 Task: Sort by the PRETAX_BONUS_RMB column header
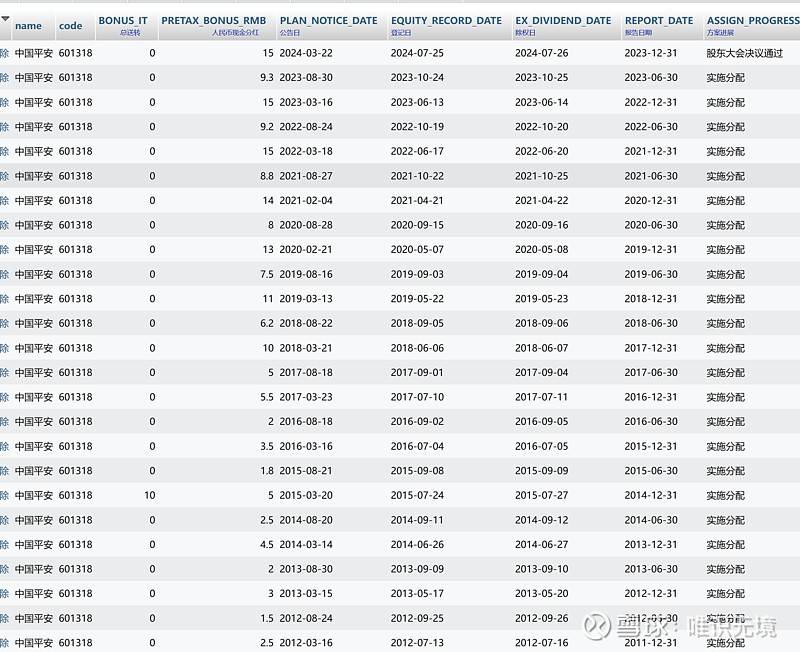214,20
